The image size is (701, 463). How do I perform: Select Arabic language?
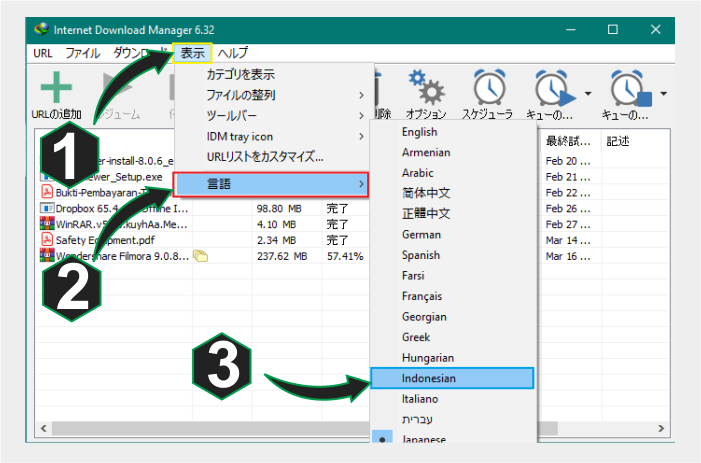tap(453, 173)
